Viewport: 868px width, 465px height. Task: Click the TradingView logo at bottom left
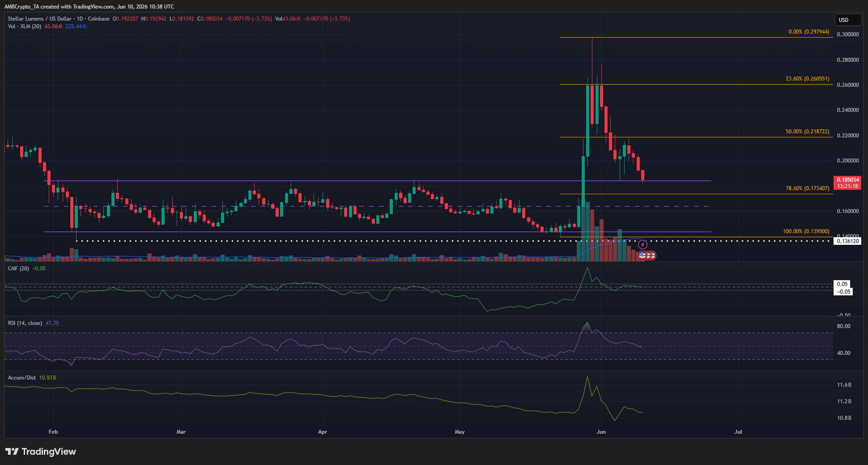pyautogui.click(x=41, y=452)
